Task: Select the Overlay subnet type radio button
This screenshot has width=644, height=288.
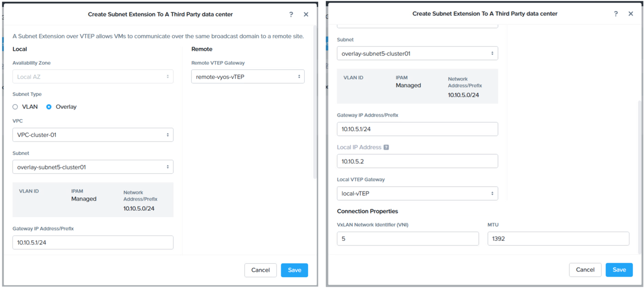Action: click(49, 107)
